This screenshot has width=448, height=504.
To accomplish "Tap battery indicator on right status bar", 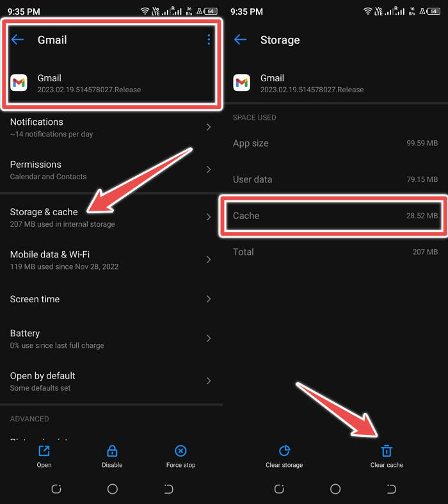I will tap(433, 12).
